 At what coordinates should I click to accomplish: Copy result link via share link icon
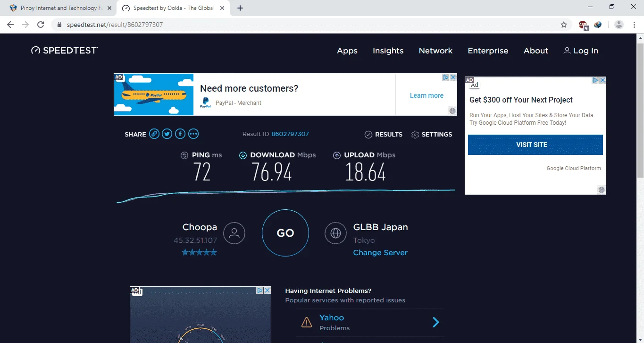point(154,134)
